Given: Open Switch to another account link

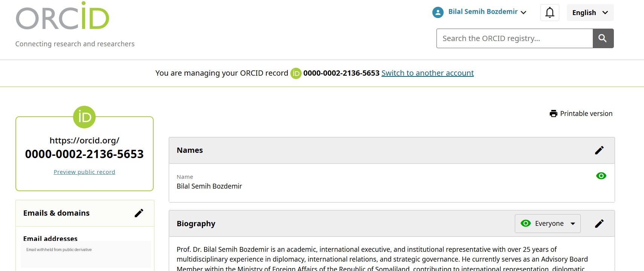Looking at the screenshot, I should (x=427, y=73).
